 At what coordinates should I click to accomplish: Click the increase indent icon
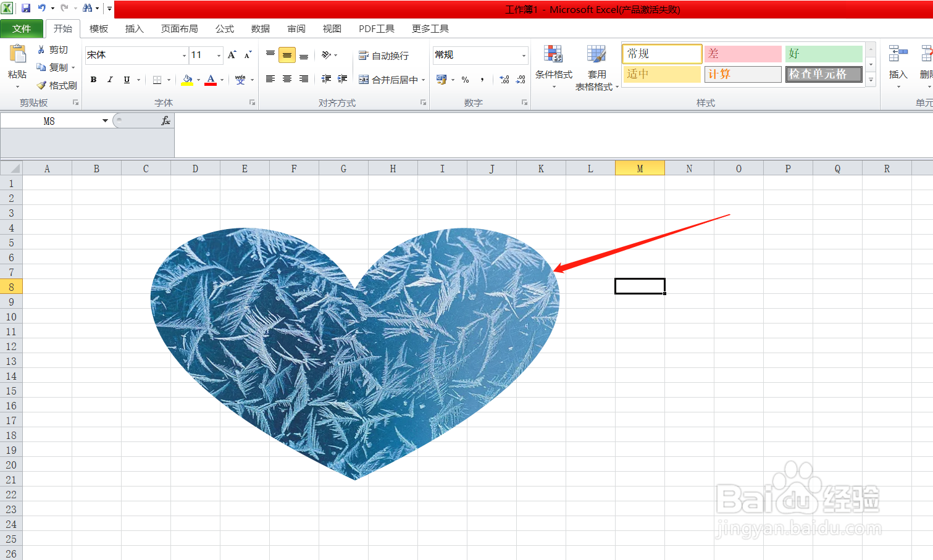(343, 79)
